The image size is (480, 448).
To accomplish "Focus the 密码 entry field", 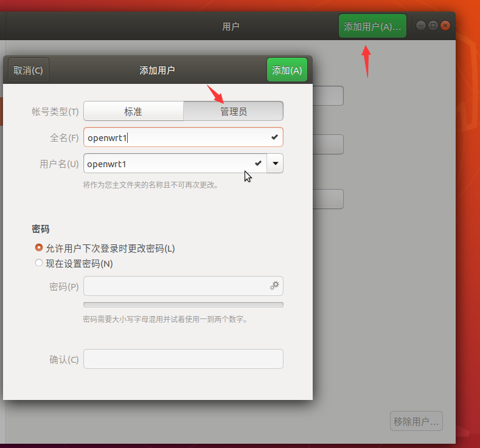I will coord(175,286).
